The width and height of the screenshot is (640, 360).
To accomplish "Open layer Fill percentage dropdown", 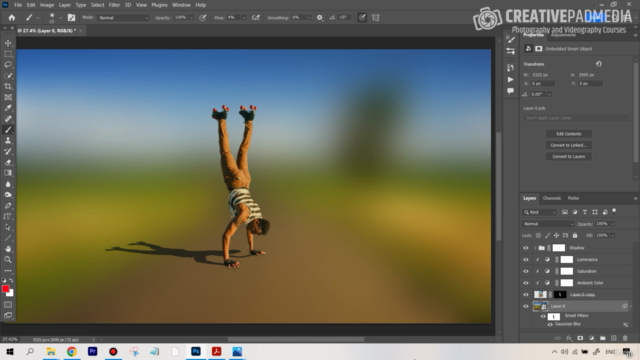I will pos(613,236).
